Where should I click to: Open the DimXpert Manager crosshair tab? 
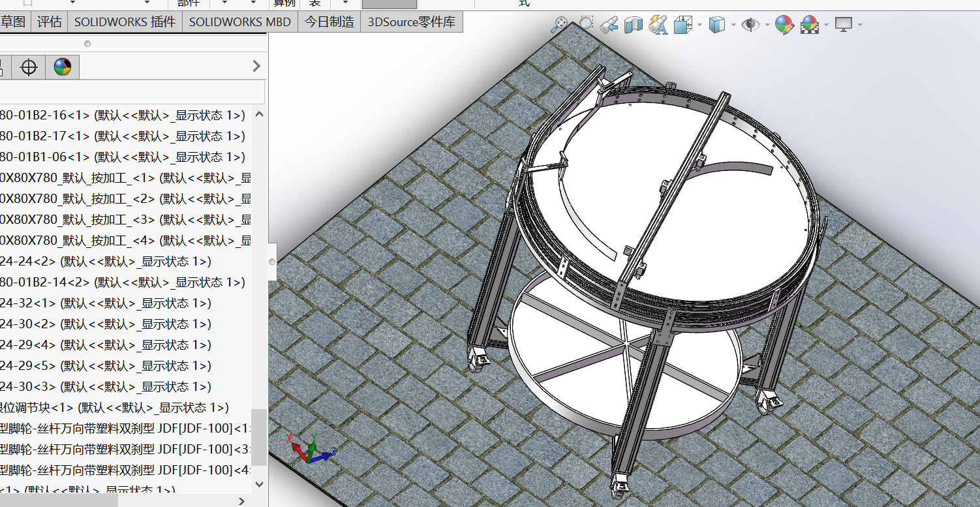click(29, 67)
